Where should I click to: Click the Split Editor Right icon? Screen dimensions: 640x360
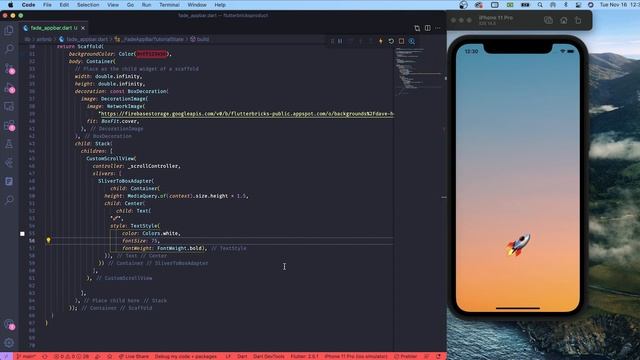pos(427,28)
